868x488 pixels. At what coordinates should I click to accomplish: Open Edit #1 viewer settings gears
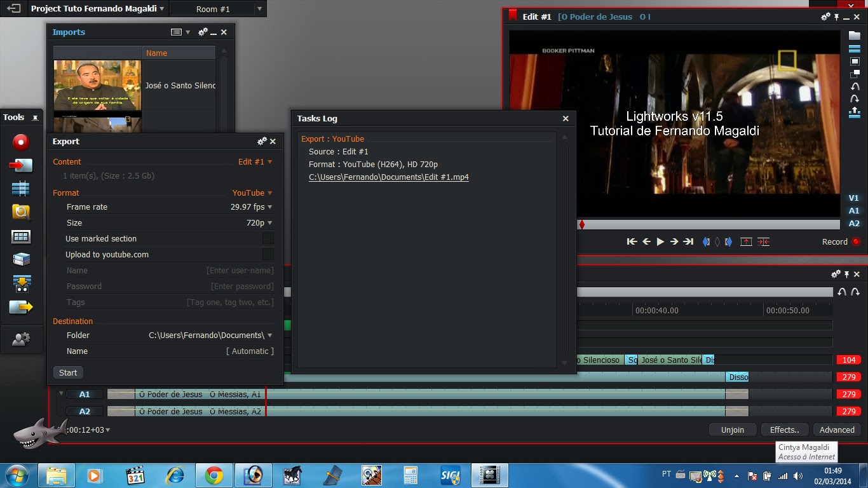(x=826, y=17)
